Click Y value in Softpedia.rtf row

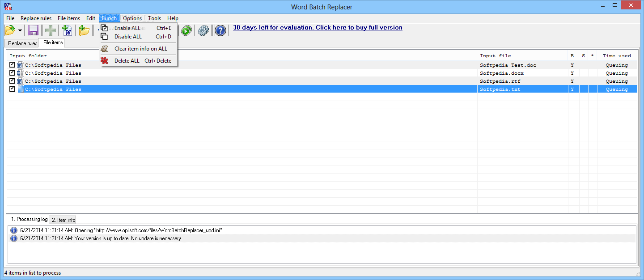572,81
